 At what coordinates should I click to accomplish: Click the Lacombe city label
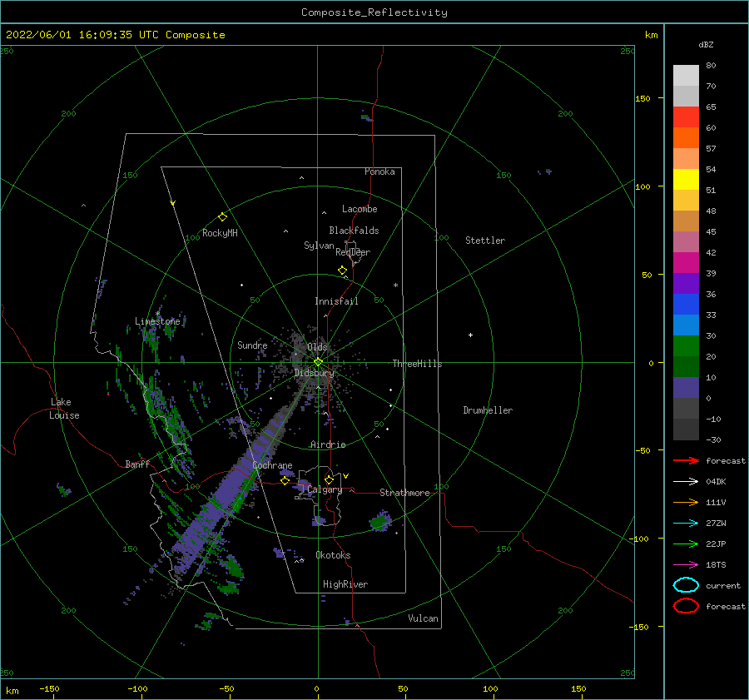(x=360, y=209)
